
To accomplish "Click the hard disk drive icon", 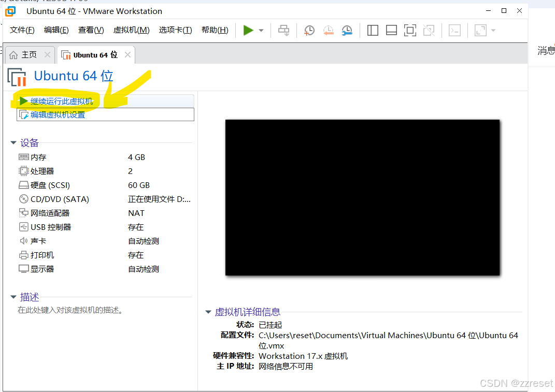I will [x=23, y=185].
